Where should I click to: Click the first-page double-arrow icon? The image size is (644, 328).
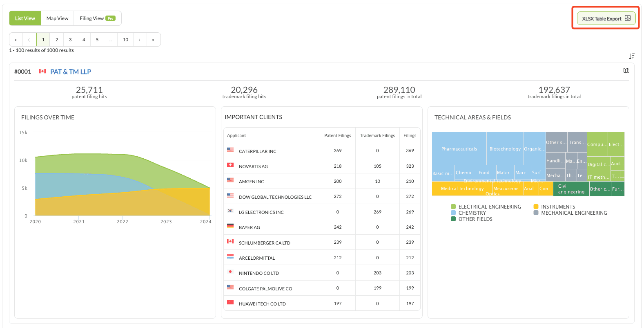(16, 40)
